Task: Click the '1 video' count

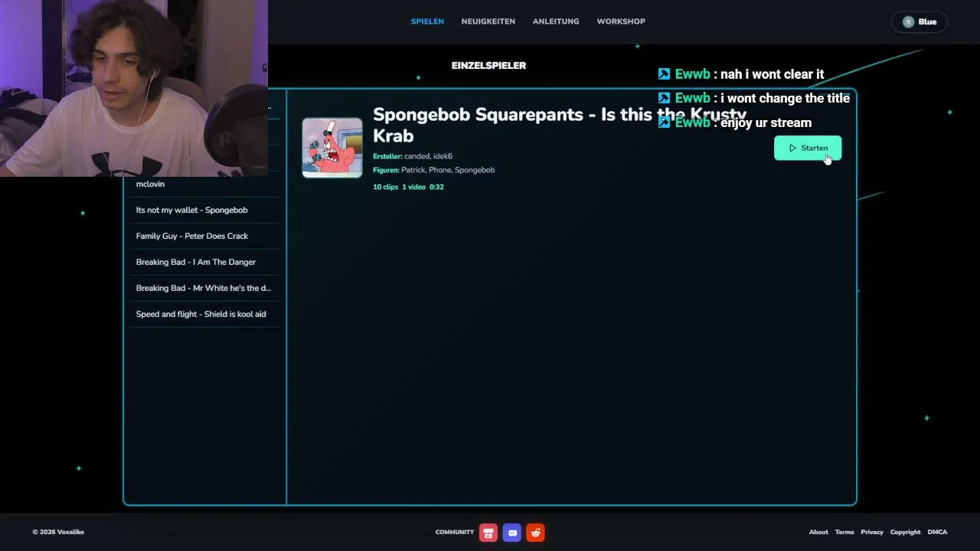Action: tap(413, 187)
